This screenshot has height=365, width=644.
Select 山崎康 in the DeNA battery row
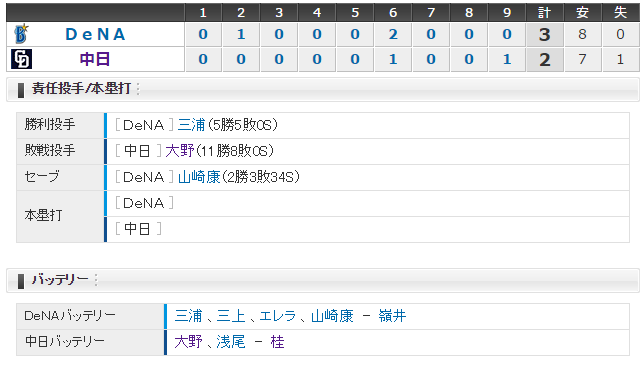[332, 316]
